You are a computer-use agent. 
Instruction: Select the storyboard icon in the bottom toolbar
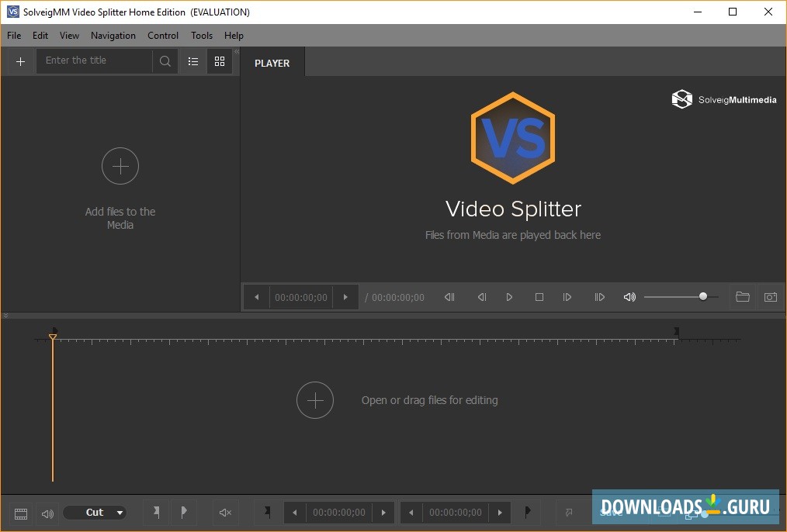(20, 513)
